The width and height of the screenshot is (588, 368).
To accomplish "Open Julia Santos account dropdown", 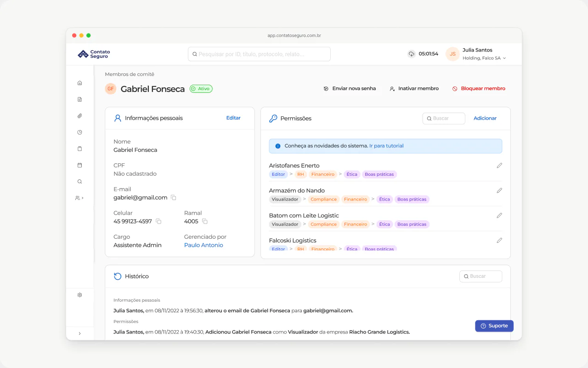I will [x=484, y=54].
